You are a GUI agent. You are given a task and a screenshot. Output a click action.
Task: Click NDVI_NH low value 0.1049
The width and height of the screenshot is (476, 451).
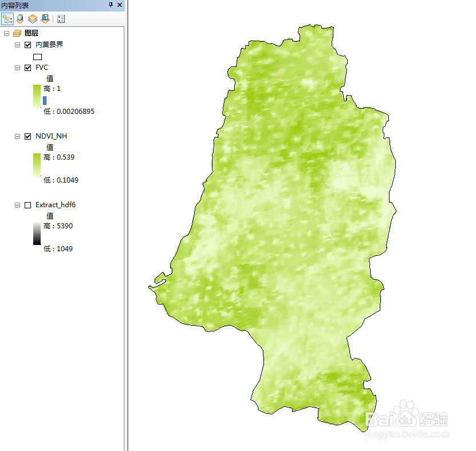tap(68, 180)
